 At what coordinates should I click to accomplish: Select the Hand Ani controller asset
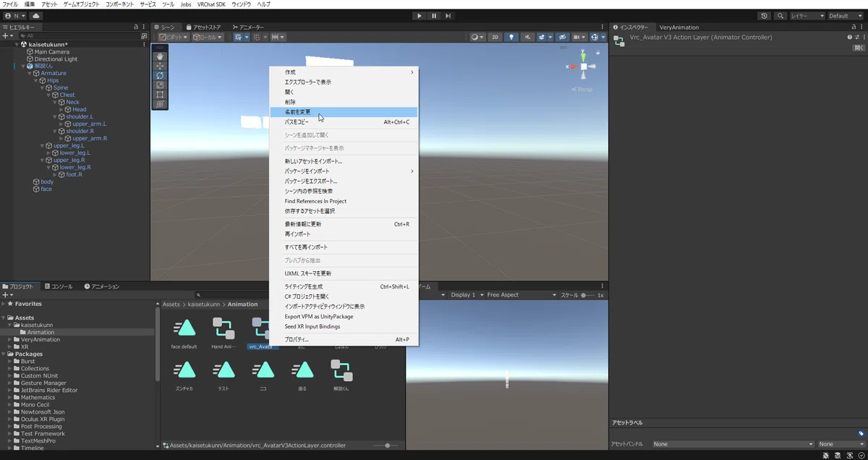224,333
